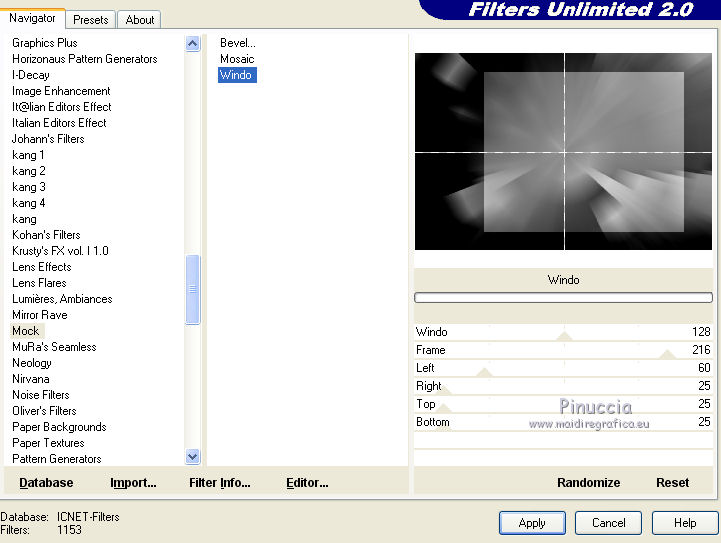Click the progress bar under Windo title
The height and width of the screenshot is (543, 721).
(563, 297)
